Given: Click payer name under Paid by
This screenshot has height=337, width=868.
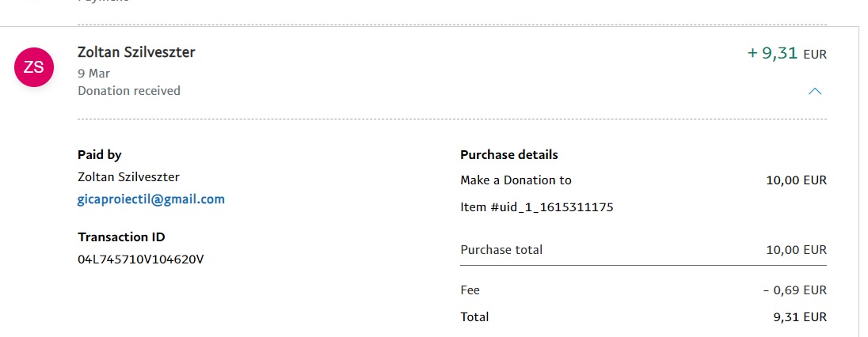Looking at the screenshot, I should tap(129, 176).
